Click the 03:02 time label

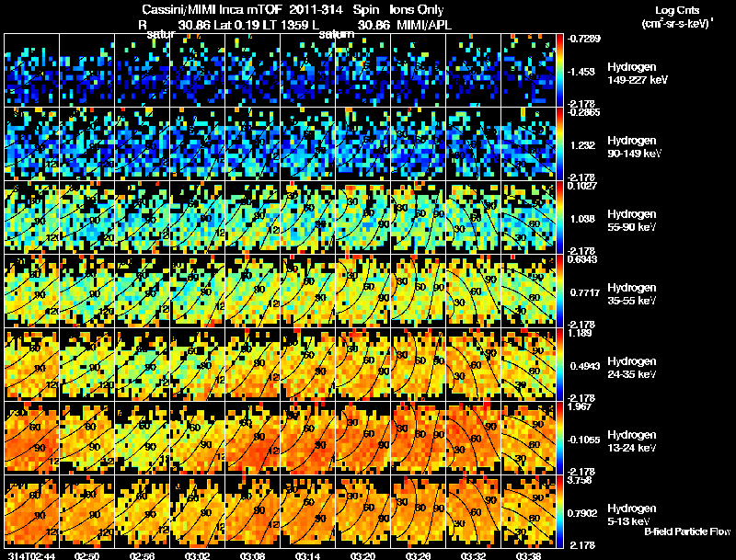(x=197, y=555)
